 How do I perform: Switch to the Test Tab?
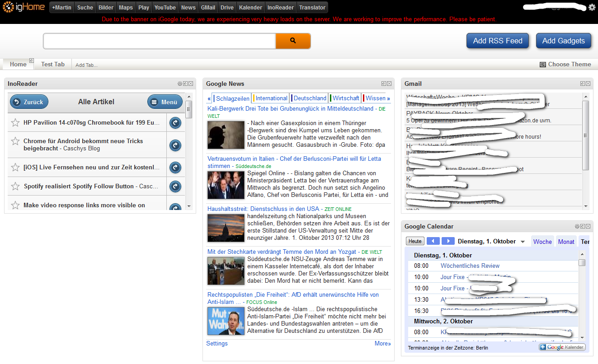(x=52, y=64)
